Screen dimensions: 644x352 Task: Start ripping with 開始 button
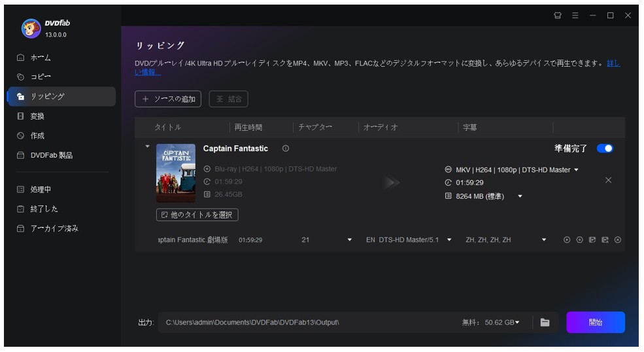tap(596, 323)
